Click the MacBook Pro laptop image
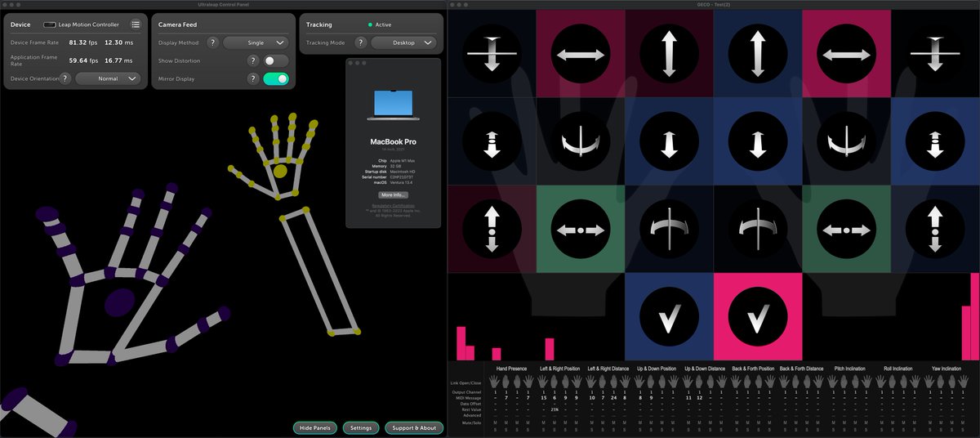980x438 pixels. tap(393, 106)
